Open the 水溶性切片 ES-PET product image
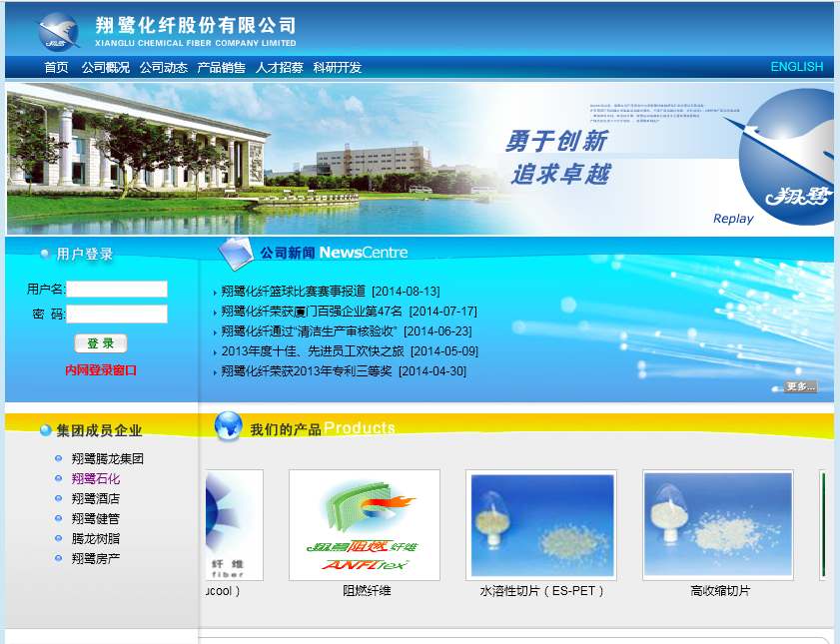This screenshot has height=644, width=840. 541,525
